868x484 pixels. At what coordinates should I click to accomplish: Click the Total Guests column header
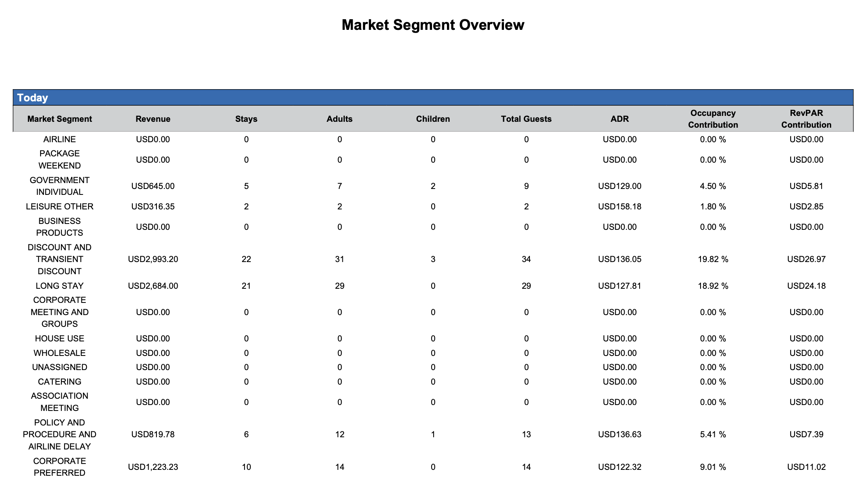[x=526, y=119]
